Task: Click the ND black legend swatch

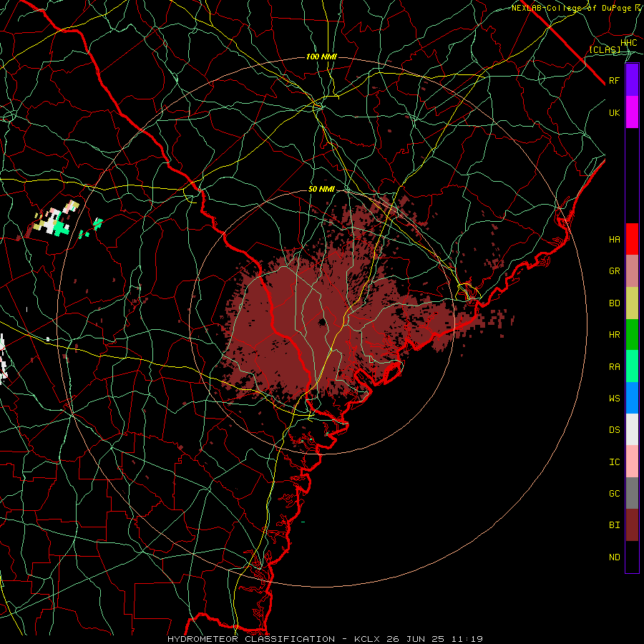Action: click(x=632, y=557)
